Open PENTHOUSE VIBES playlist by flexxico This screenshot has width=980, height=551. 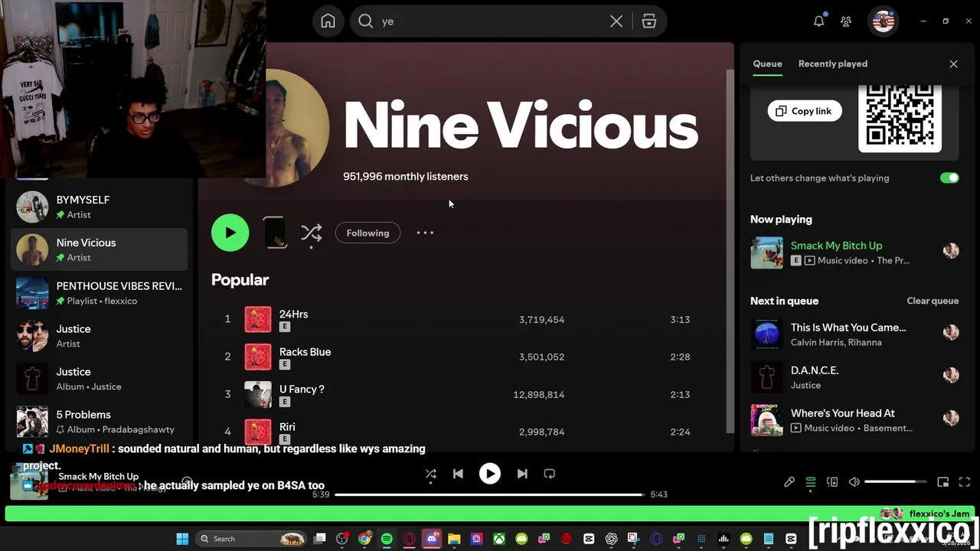click(99, 292)
